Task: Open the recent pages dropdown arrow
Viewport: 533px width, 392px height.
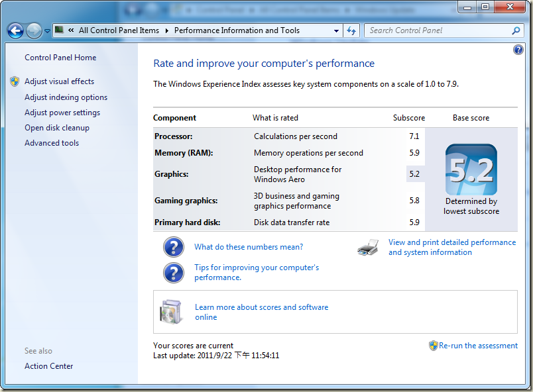Action: [x=47, y=31]
